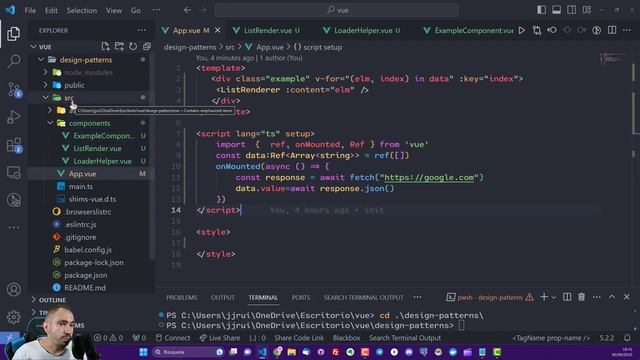Switch to PROBLEMS panel tab

click(x=182, y=298)
